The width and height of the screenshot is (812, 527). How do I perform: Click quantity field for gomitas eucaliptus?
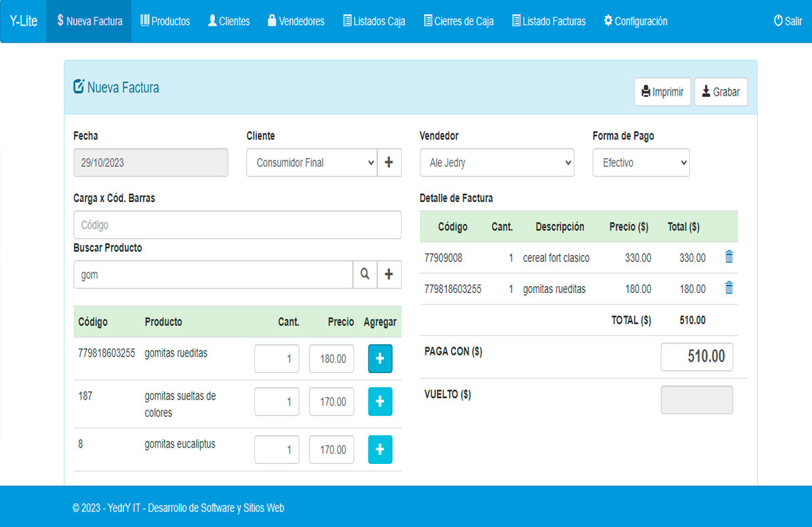pos(277,450)
